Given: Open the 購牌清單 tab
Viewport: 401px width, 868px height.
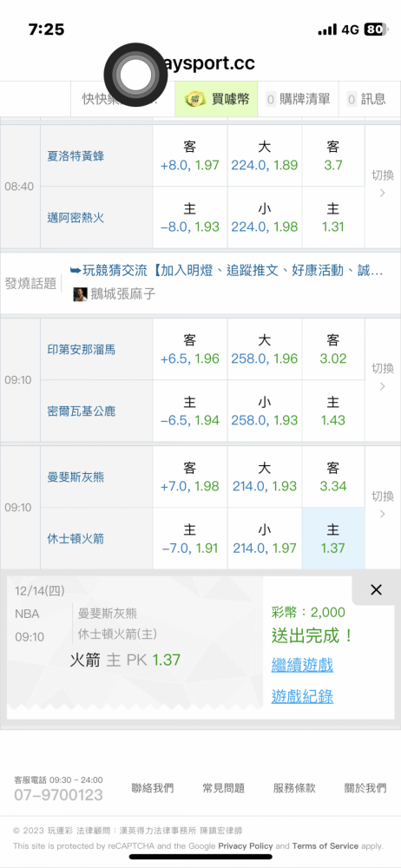Looking at the screenshot, I should 298,100.
